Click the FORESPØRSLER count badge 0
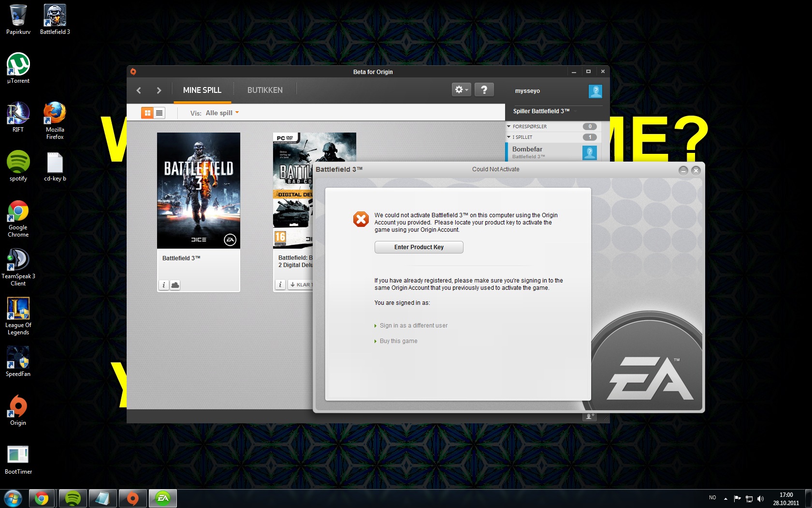Screen dimensions: 812x508 590,126
